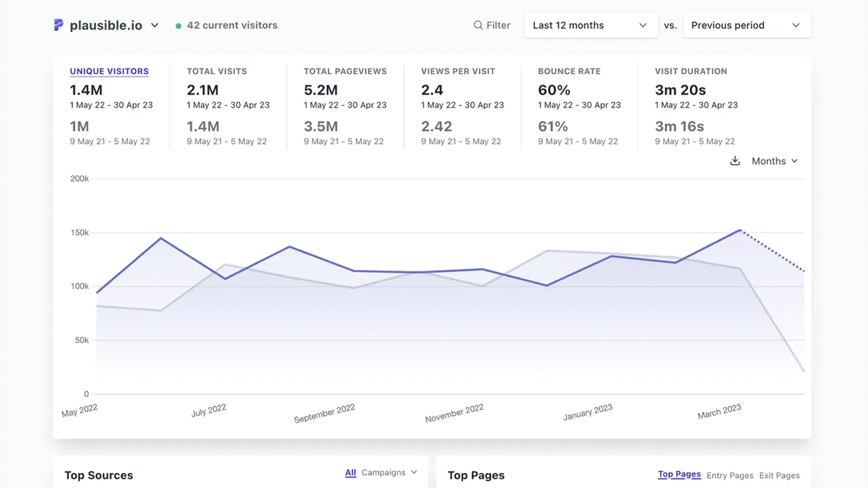The image size is (868, 488).
Task: Click the March 2023 axis label
Action: [x=719, y=411]
